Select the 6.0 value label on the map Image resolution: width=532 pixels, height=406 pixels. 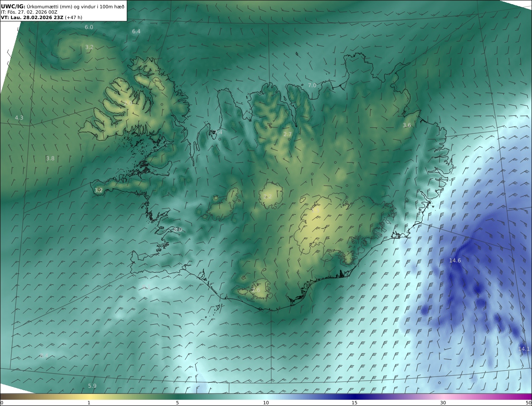pyautogui.click(x=89, y=27)
